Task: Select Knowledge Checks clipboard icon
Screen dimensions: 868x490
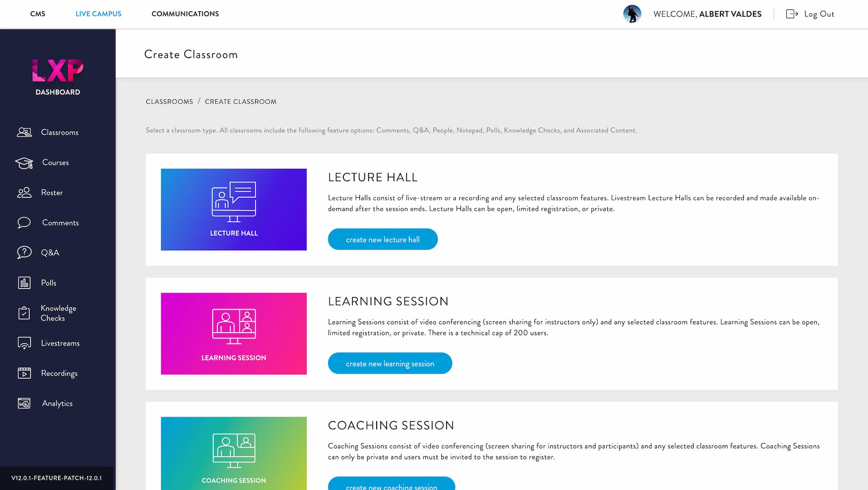Action: pos(24,313)
